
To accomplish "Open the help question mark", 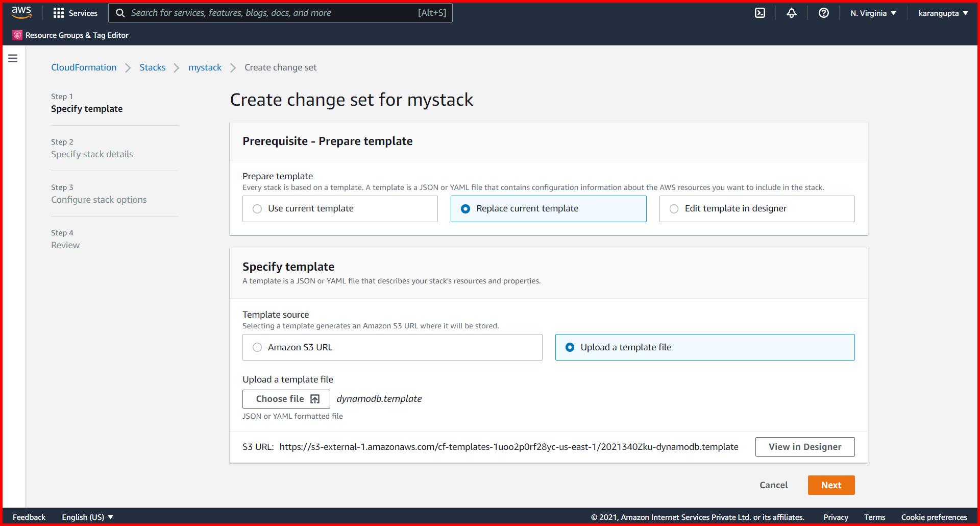I will pos(823,13).
